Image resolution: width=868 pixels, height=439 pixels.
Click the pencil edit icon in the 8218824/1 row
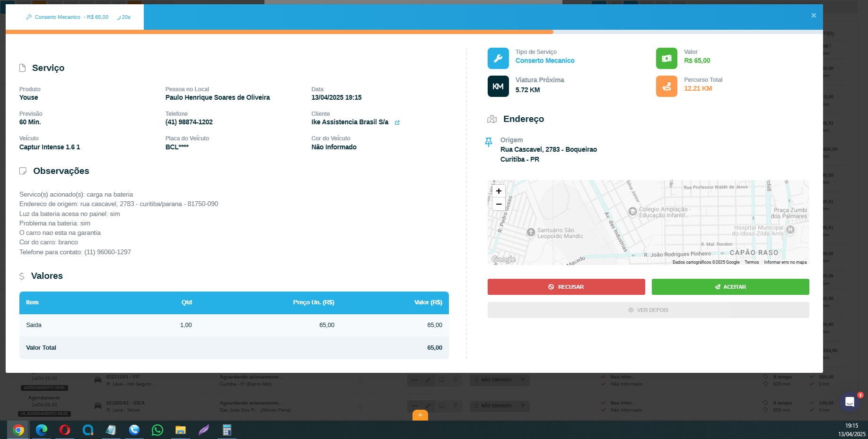click(428, 406)
